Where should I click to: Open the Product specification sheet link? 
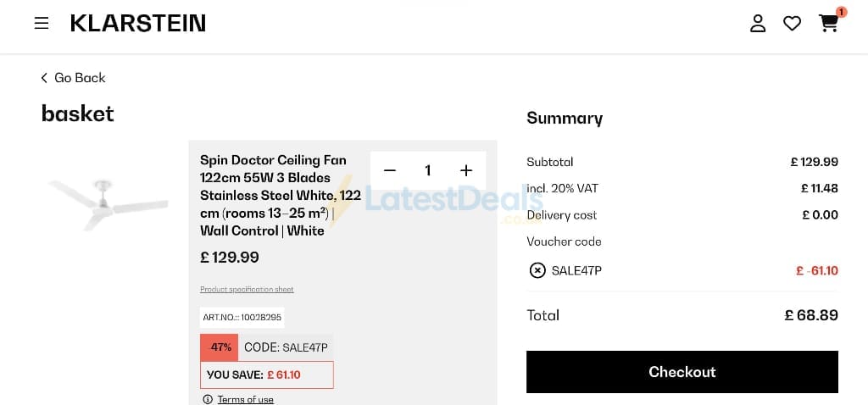coord(247,290)
